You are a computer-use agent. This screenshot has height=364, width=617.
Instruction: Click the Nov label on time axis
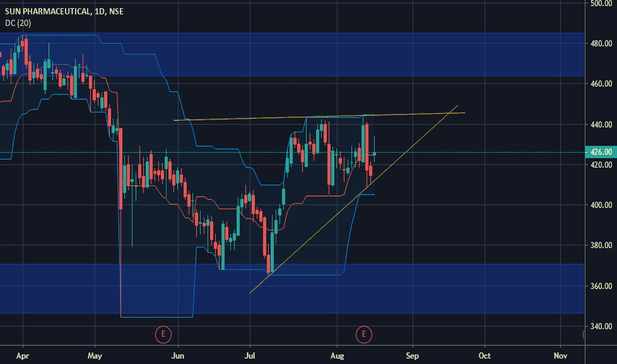[560, 356]
